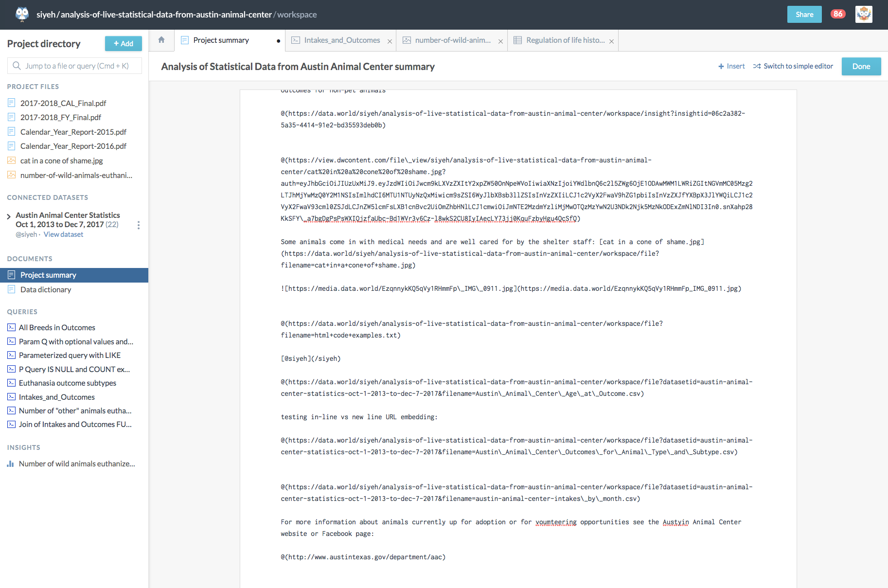Click the switch editor shuffle icon
The width and height of the screenshot is (888, 588).
pos(757,66)
